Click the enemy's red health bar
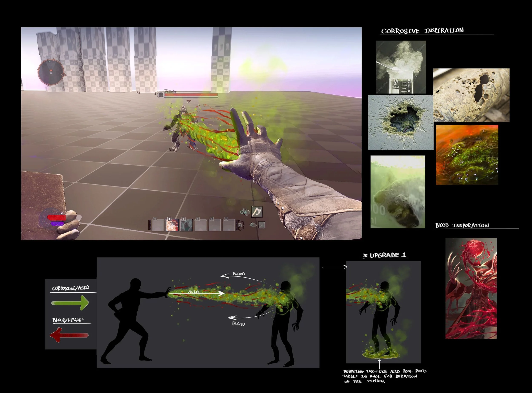This screenshot has height=393, width=532. click(x=191, y=95)
